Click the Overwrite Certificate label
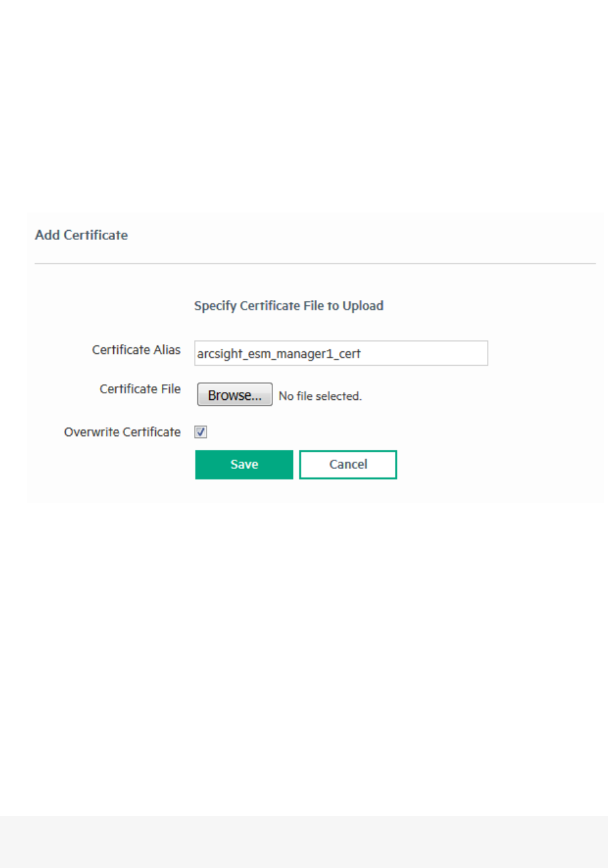 point(122,432)
